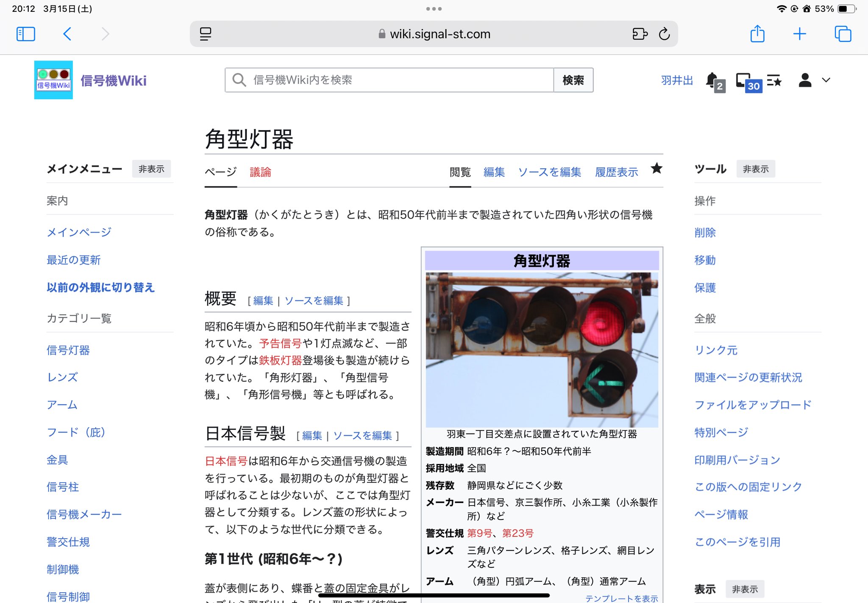868x603 pixels.
Task: Click テンプレートを表示 link in infobox
Action: coord(621,598)
